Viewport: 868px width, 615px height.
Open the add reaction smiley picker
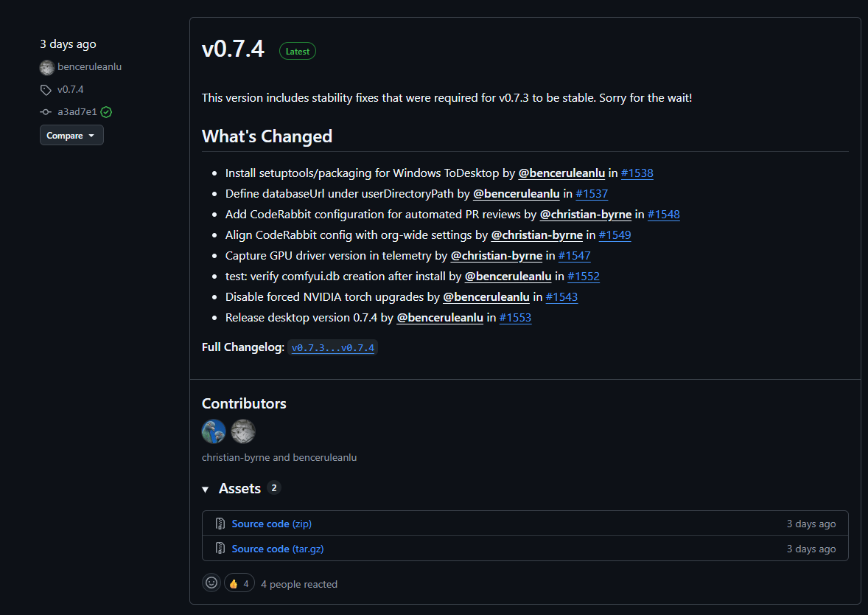point(211,583)
